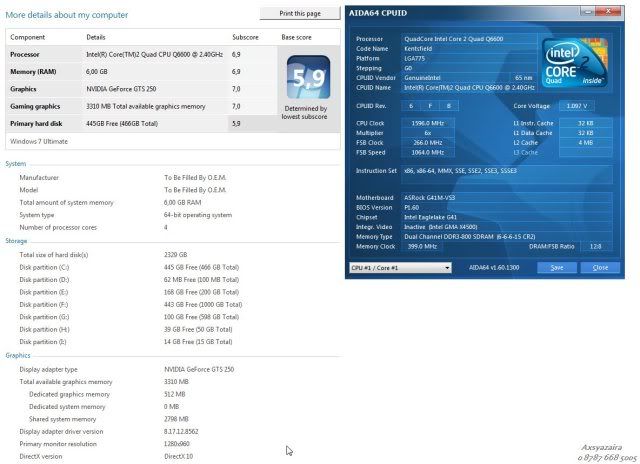
Task: Click the Platform field 'LGA775'
Action: [x=469, y=58]
